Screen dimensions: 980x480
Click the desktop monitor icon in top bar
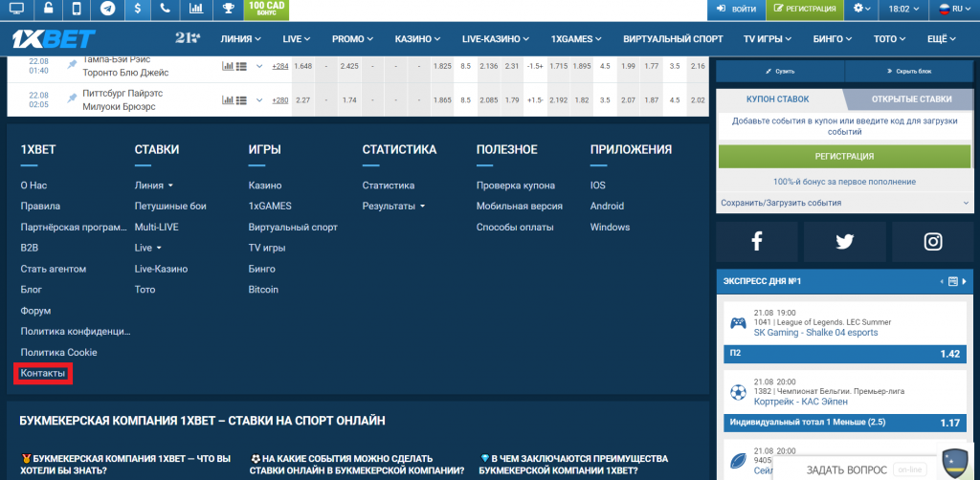[16, 10]
